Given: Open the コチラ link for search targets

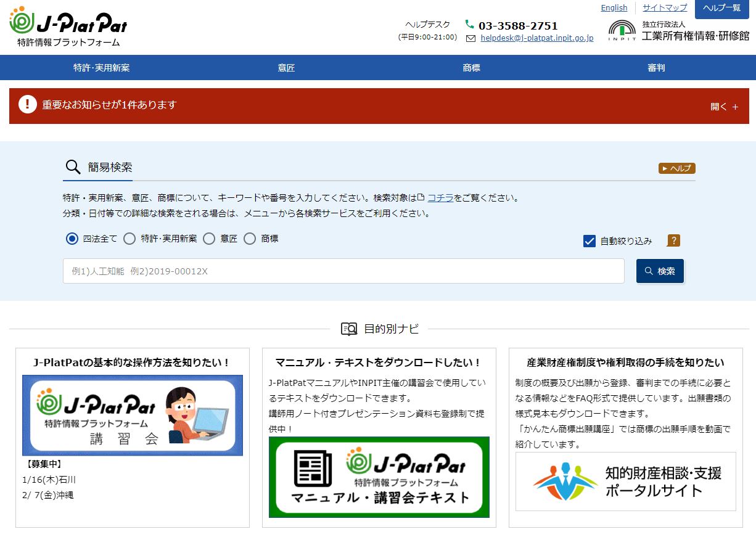Looking at the screenshot, I should click(x=440, y=198).
